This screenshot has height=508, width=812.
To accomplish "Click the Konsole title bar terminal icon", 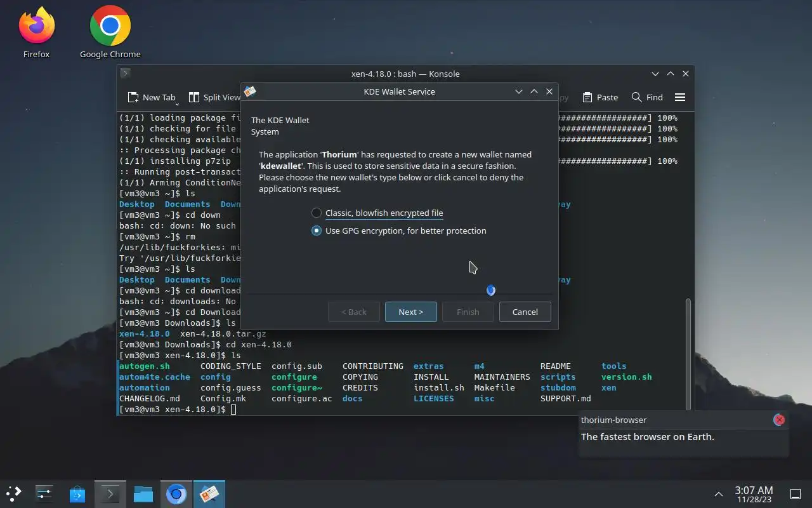I will (x=126, y=74).
